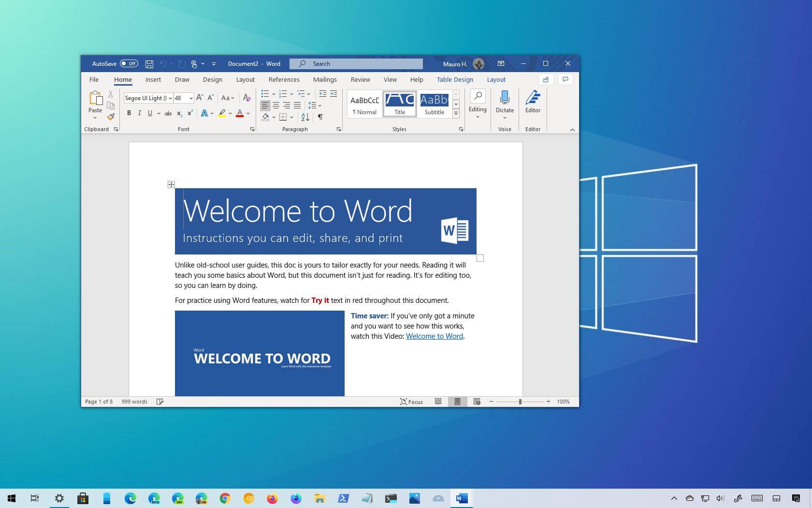Click the Editing magnifier icon

click(478, 96)
